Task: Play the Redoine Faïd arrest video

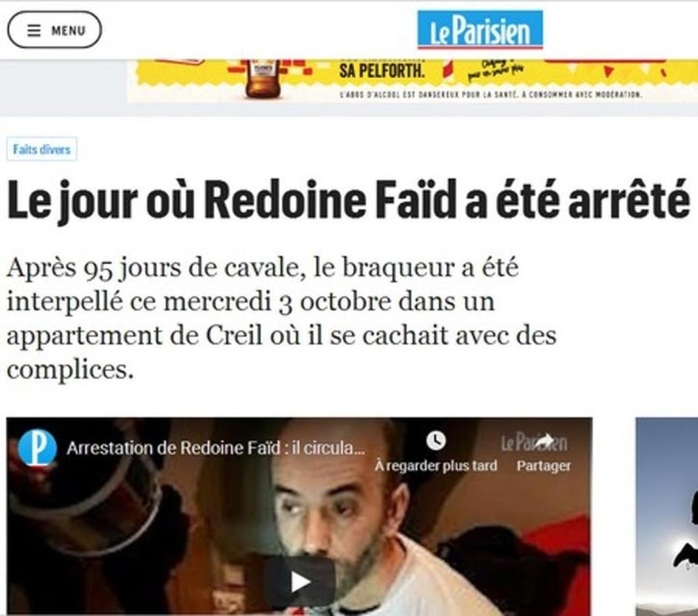Action: tap(299, 581)
